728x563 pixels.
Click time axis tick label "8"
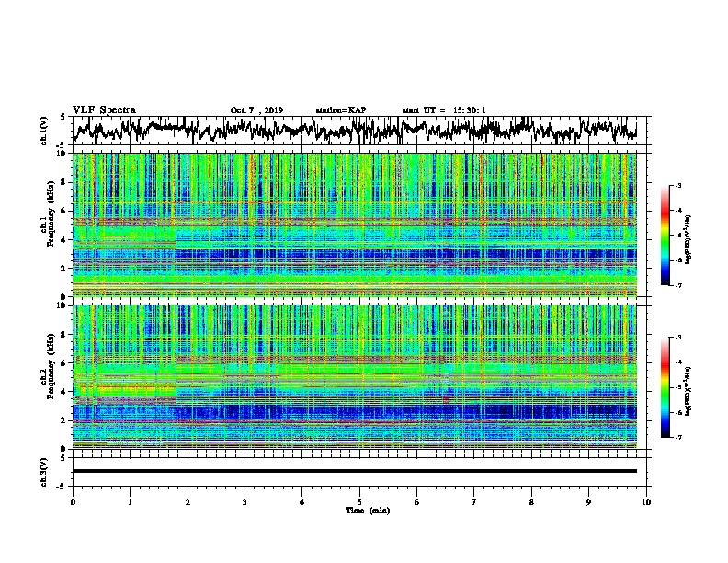click(531, 502)
